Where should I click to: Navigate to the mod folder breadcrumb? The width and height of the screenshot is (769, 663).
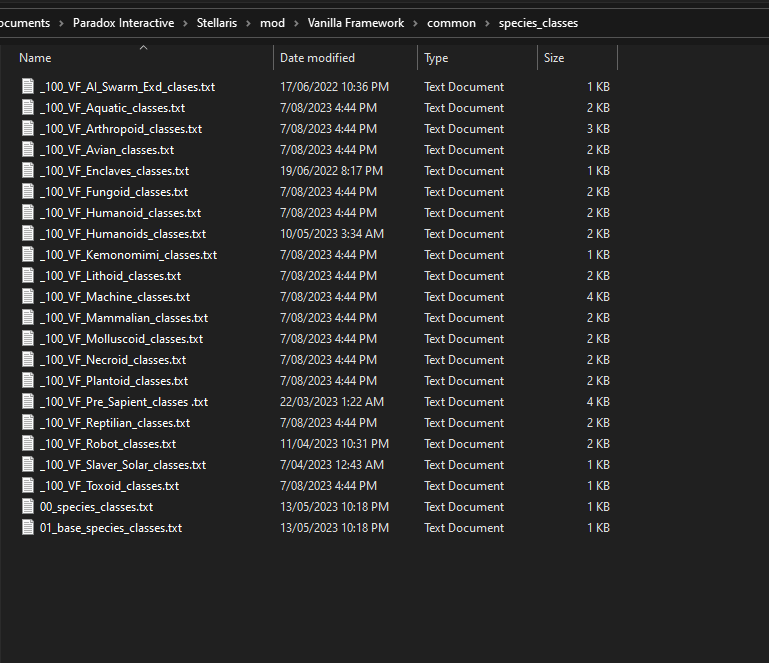[272, 23]
